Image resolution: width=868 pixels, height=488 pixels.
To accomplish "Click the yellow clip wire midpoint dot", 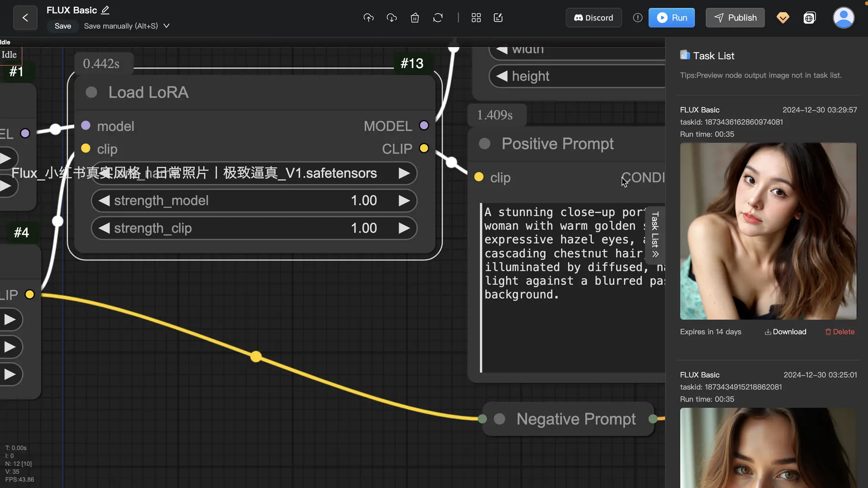I will 256,357.
